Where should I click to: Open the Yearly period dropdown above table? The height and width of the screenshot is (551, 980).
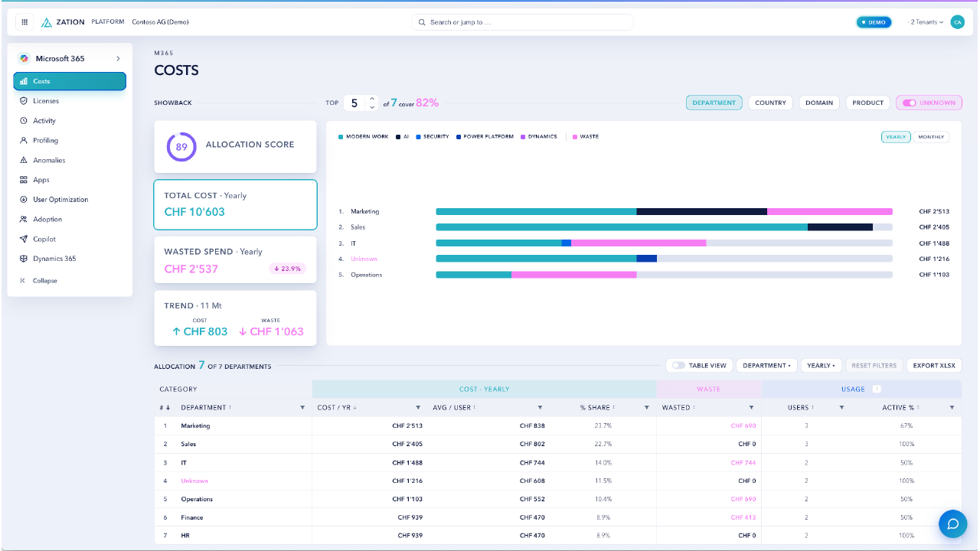tap(821, 366)
